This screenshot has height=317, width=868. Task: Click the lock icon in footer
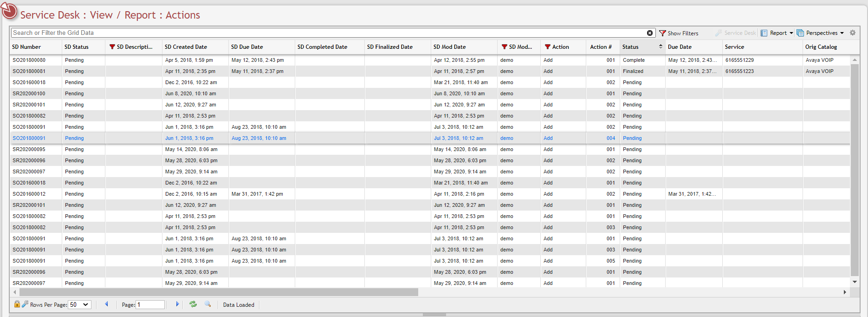[17, 304]
